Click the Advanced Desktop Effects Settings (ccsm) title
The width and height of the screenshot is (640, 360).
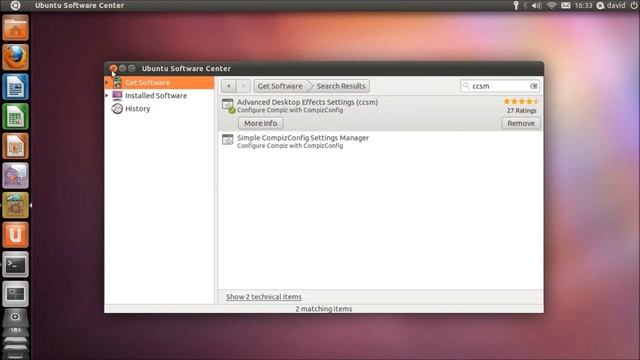307,102
